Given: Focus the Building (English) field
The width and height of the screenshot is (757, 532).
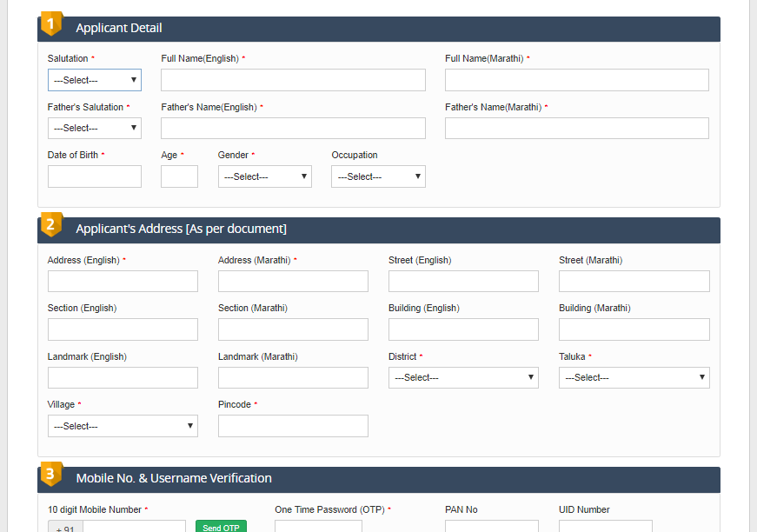Looking at the screenshot, I should click(x=463, y=329).
